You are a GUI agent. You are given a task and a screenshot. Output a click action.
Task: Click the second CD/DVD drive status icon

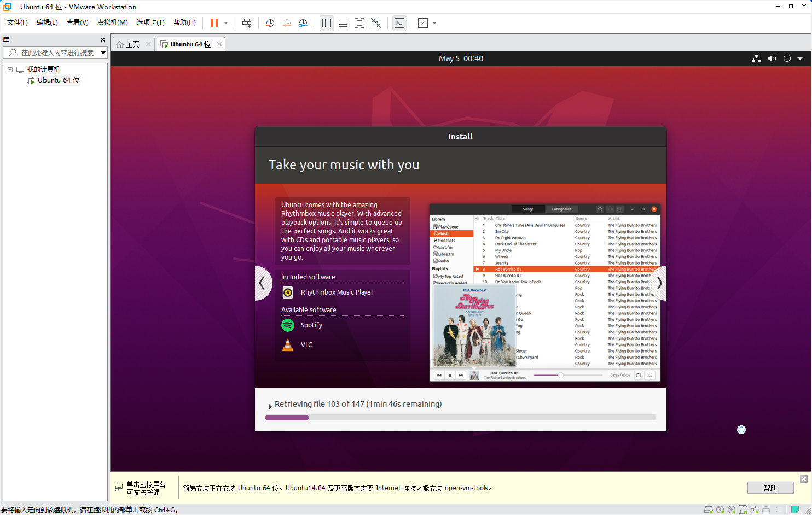click(732, 510)
